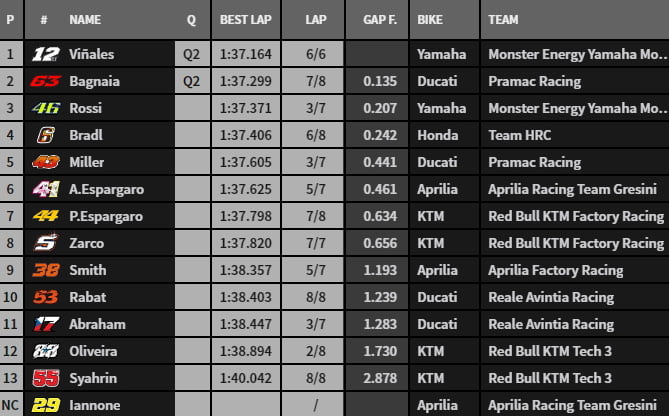Click the NAME column header

point(85,20)
